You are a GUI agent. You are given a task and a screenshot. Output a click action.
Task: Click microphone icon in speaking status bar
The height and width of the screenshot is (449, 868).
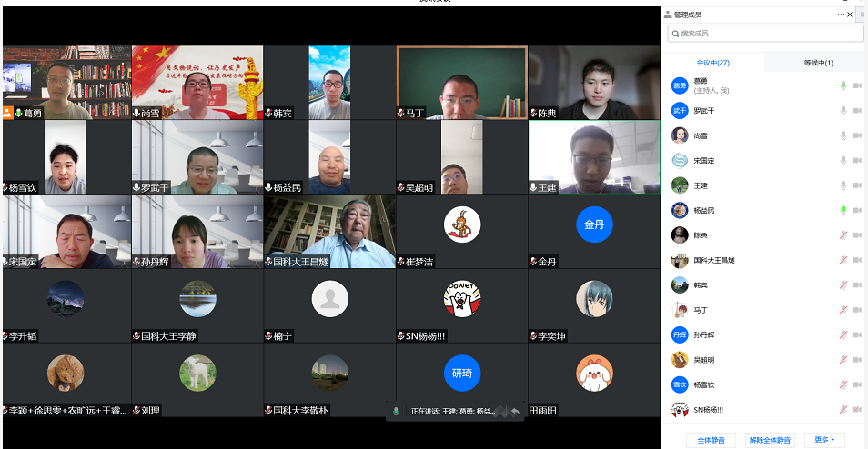[x=396, y=412]
